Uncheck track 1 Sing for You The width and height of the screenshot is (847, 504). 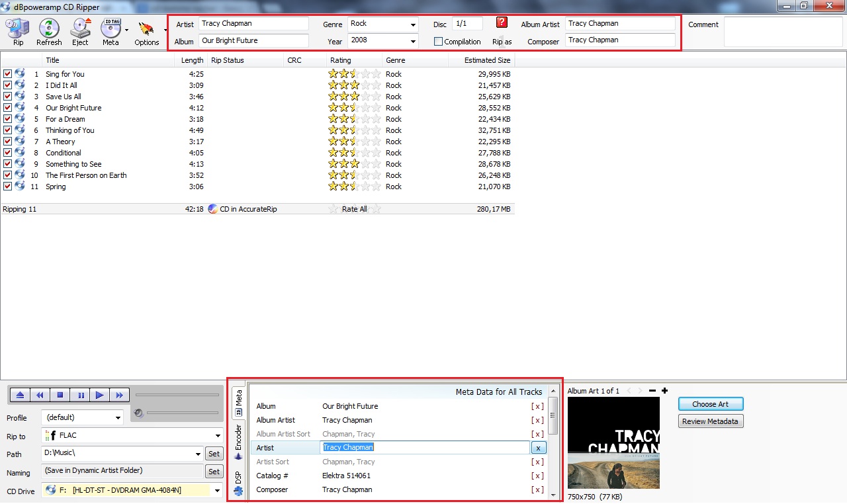[8, 74]
